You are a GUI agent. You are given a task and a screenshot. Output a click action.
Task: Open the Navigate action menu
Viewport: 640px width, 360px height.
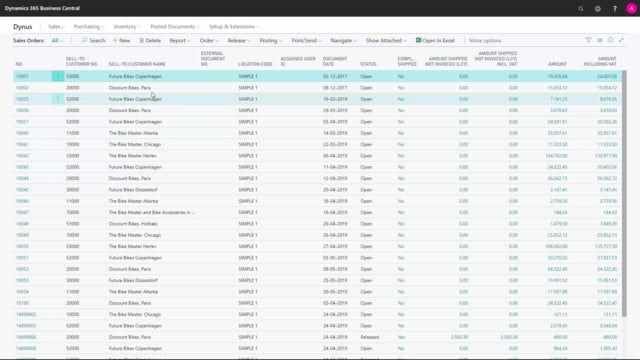click(343, 40)
